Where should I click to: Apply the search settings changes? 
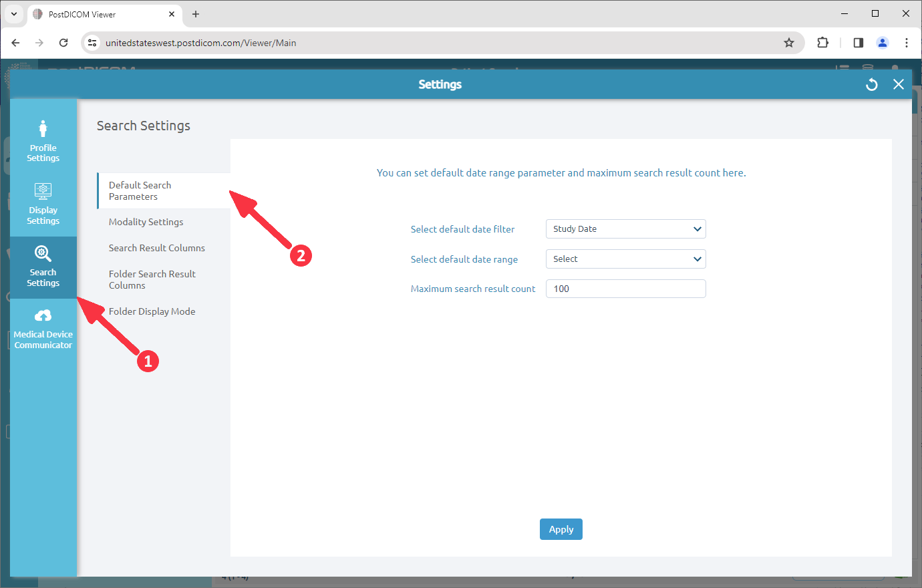pos(561,529)
